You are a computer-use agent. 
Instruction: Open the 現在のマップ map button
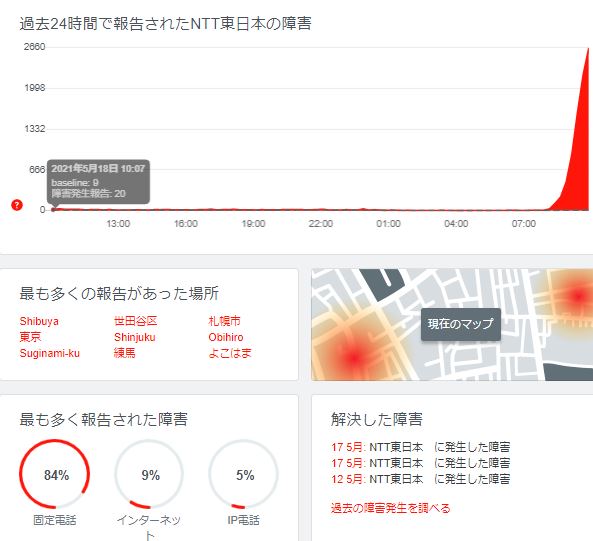pyautogui.click(x=461, y=324)
